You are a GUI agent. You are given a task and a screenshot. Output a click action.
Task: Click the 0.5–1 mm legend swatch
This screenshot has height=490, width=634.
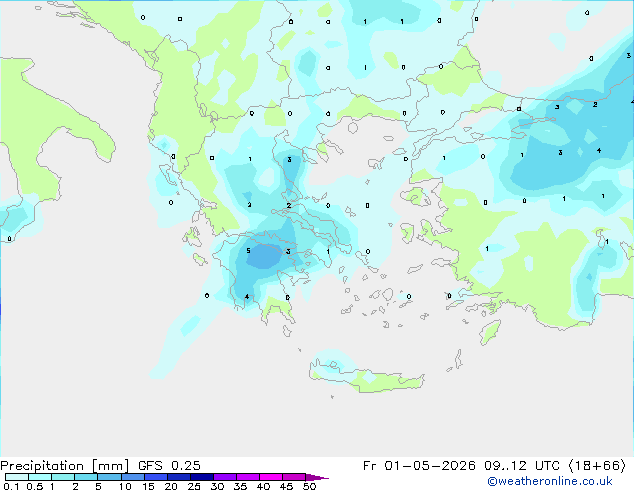click(x=40, y=477)
